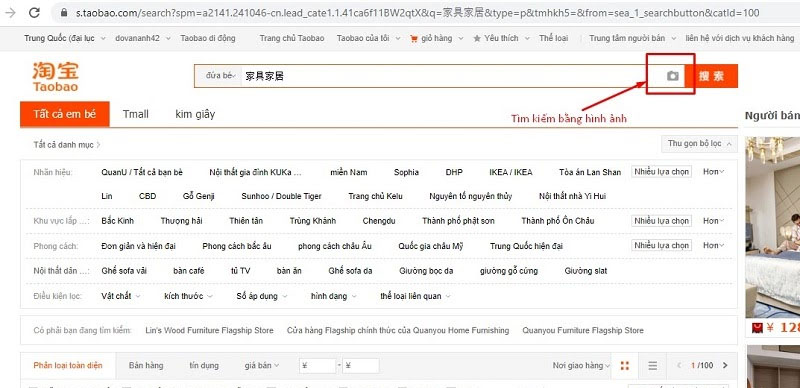This screenshot has height=388, width=800.
Task: Open 'Nơi giao hàng' location dropdown
Action: (581, 366)
